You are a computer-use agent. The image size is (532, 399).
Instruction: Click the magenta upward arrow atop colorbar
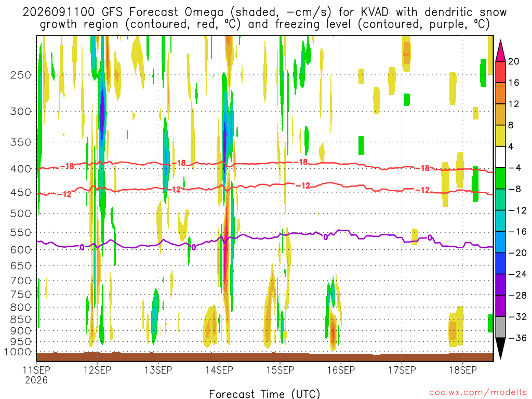pyautogui.click(x=500, y=51)
